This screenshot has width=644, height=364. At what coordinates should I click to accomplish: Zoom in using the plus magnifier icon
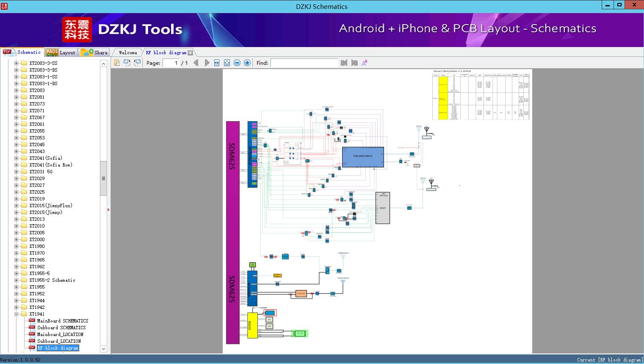point(247,62)
